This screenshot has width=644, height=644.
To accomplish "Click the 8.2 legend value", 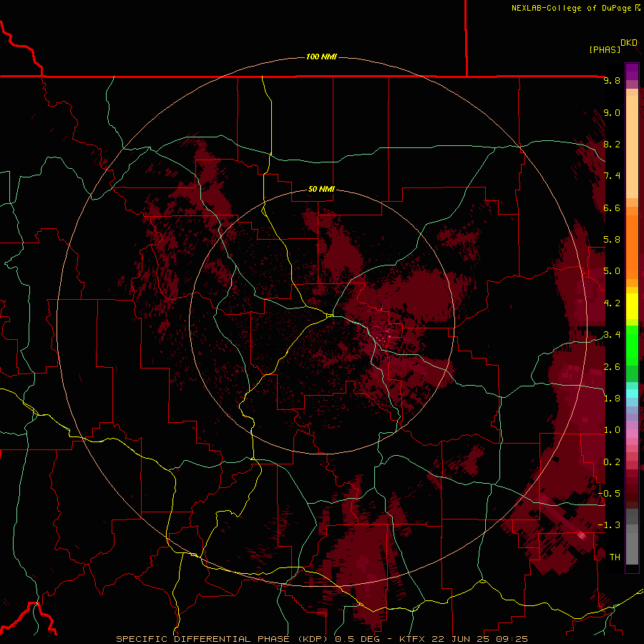I will (612, 144).
